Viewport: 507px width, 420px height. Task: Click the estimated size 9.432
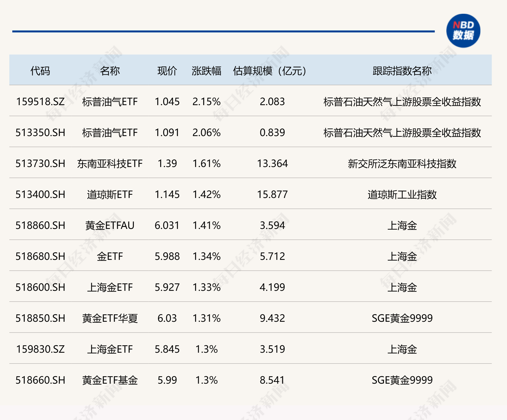tap(272, 318)
